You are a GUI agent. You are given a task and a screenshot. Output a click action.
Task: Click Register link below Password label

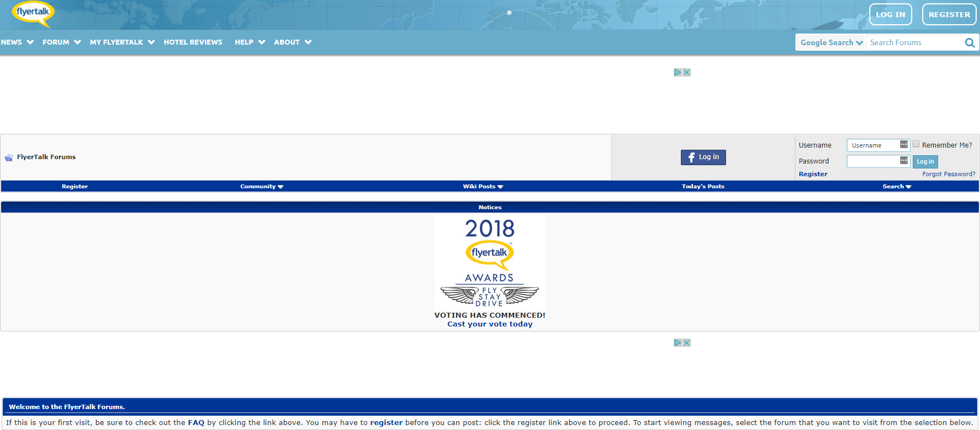[x=813, y=174]
